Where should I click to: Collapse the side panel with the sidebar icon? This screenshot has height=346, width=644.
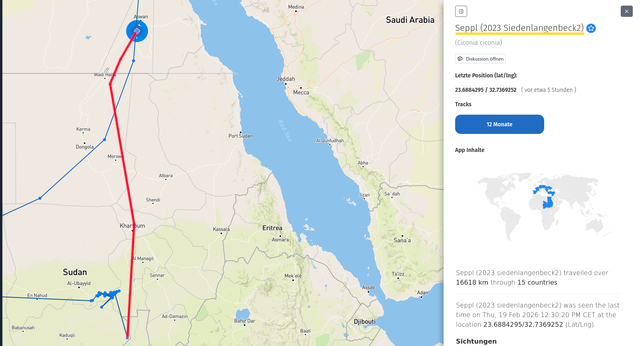pyautogui.click(x=461, y=11)
